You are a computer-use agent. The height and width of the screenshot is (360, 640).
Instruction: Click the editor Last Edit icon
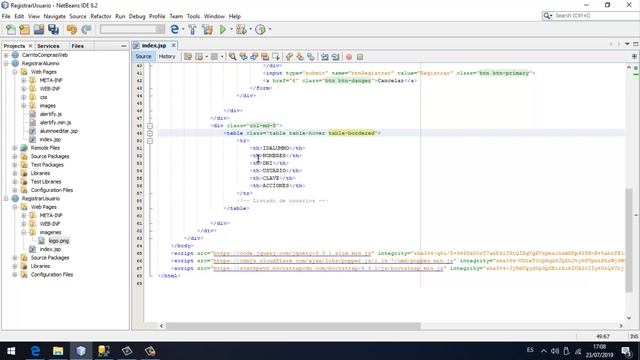point(188,57)
